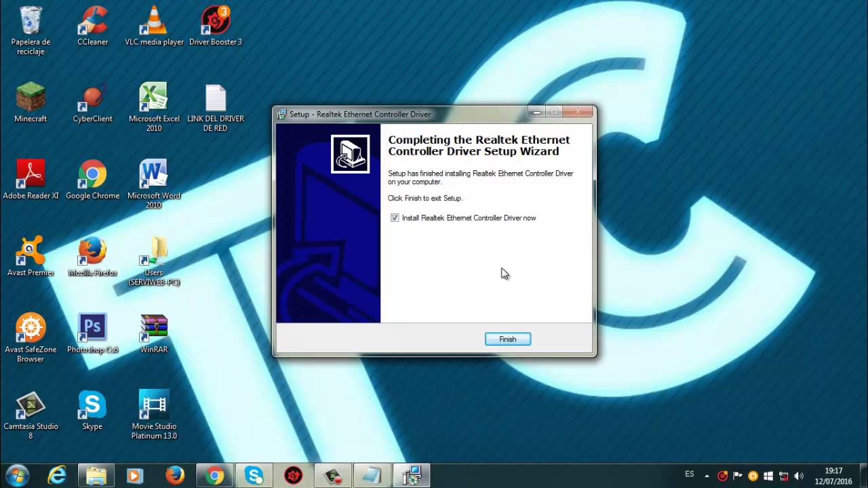Open volume control speaker tray icon
Screen dimensions: 868x488
(x=799, y=476)
